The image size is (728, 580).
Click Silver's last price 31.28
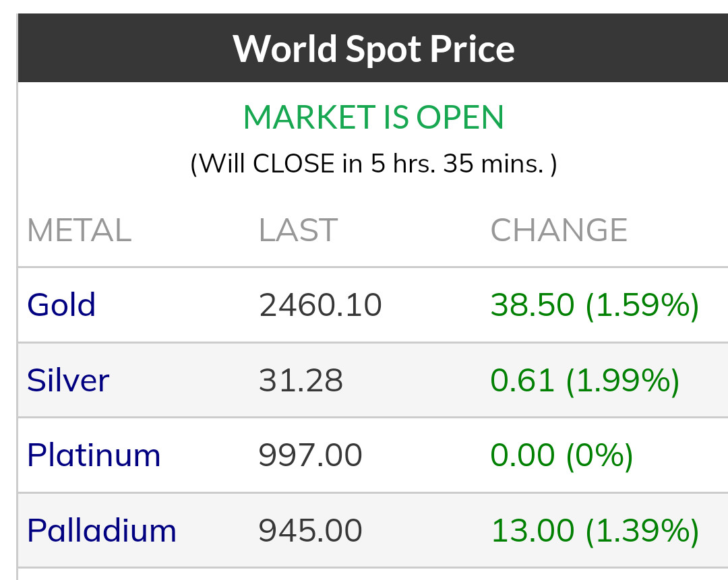pyautogui.click(x=301, y=381)
